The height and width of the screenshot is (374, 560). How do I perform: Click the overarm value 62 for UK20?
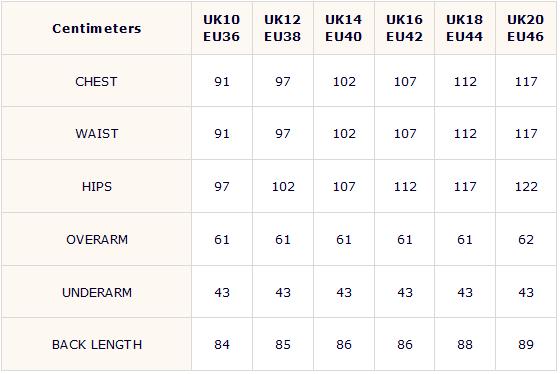tap(526, 239)
